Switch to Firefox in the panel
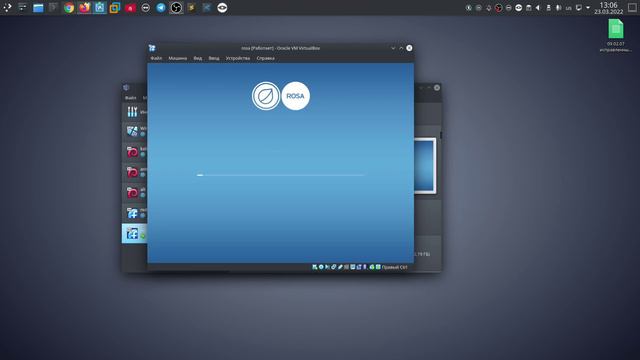 pos(84,7)
